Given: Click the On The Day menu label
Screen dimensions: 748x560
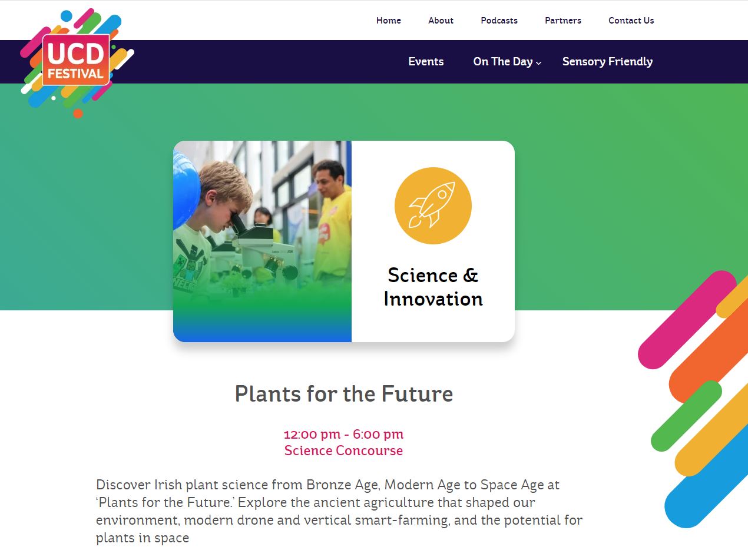Looking at the screenshot, I should pyautogui.click(x=502, y=62).
